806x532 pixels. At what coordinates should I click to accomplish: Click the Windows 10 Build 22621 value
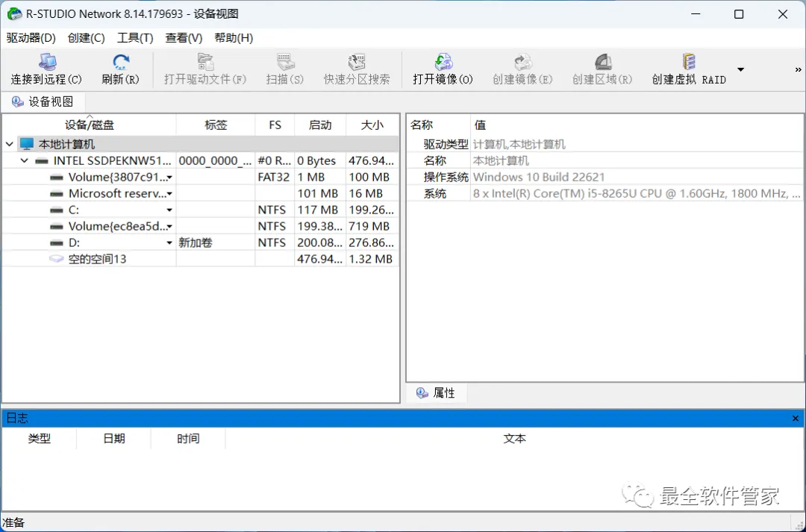(x=539, y=178)
